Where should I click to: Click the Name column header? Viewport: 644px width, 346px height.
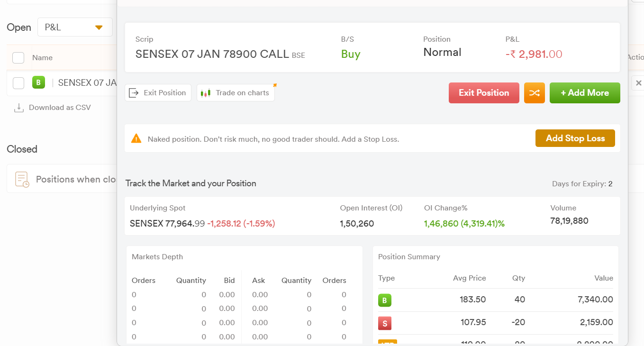click(42, 58)
